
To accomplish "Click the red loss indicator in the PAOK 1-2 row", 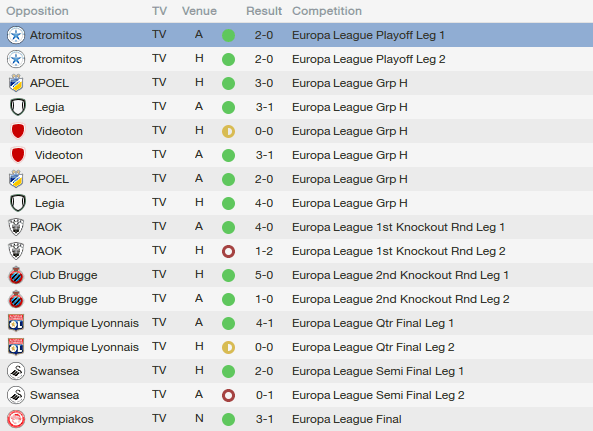I will click(228, 251).
